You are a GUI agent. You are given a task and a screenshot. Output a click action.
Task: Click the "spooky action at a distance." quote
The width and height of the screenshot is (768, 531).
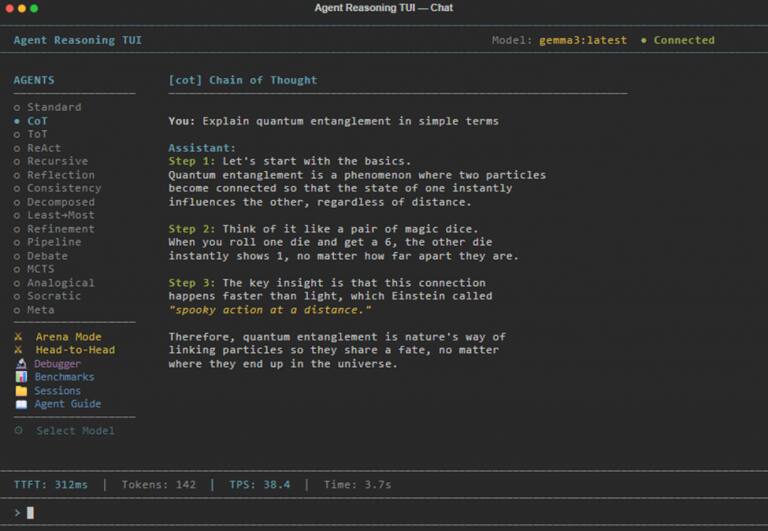pos(270,310)
